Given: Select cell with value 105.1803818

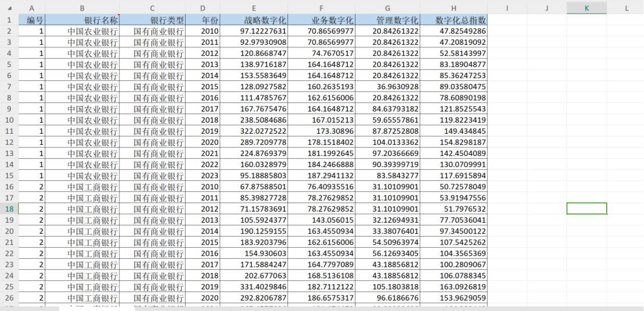Looking at the screenshot, I should click(x=387, y=287).
